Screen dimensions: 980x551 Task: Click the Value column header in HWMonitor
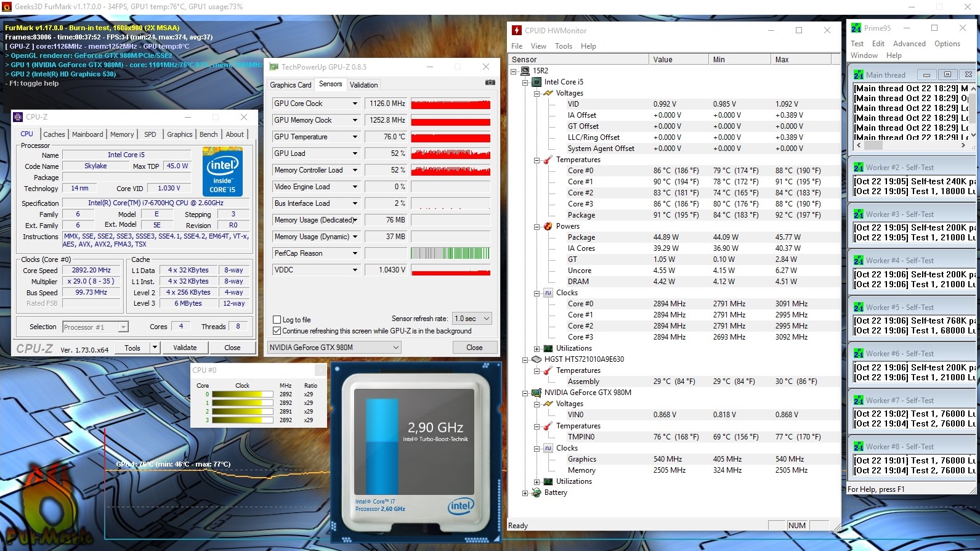pos(679,60)
